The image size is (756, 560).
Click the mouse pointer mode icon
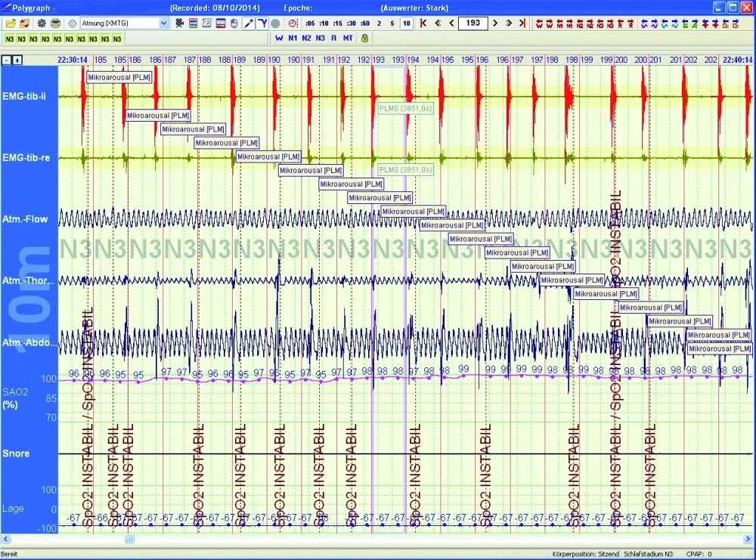click(x=234, y=23)
